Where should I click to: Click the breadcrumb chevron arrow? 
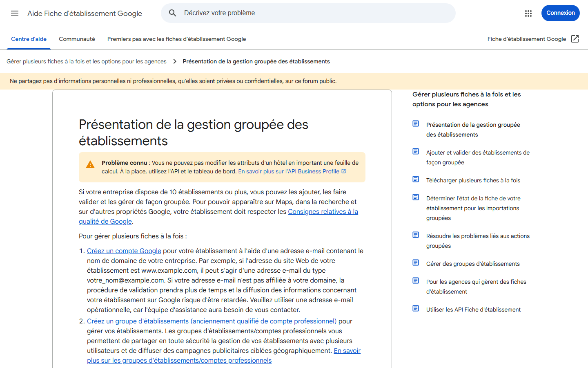click(x=175, y=61)
